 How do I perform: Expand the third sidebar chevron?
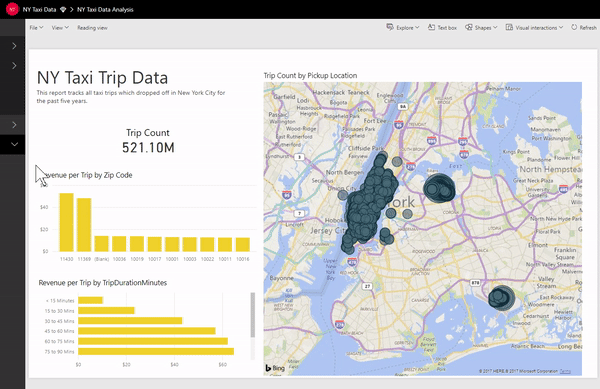pyautogui.click(x=14, y=125)
